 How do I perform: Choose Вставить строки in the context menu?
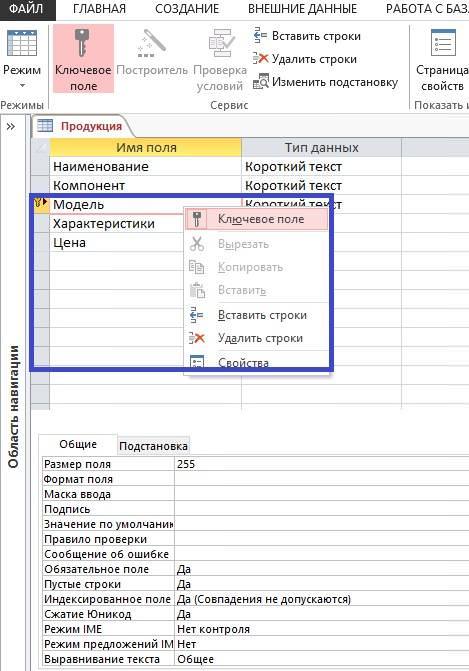pyautogui.click(x=256, y=315)
